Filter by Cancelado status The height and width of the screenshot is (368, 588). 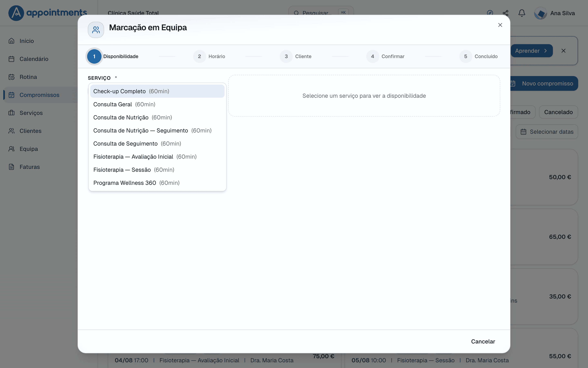tap(558, 112)
